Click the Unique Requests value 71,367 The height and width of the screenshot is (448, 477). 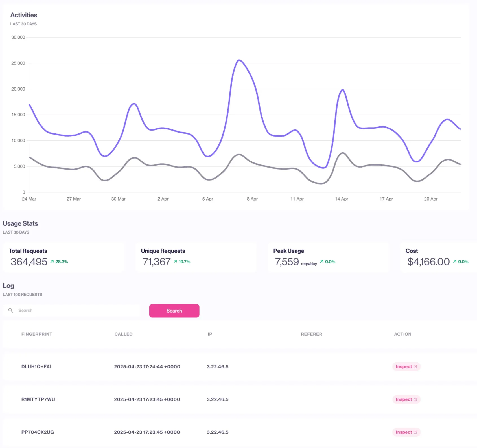point(156,262)
